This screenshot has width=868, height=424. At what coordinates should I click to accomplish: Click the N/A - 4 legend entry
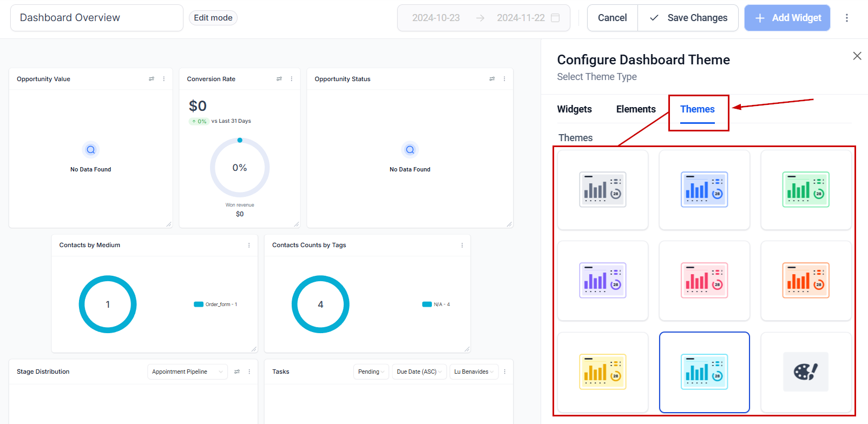tap(436, 304)
